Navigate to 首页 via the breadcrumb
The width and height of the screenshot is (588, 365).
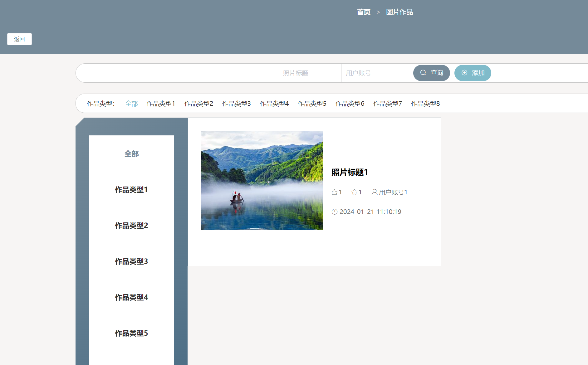[x=363, y=12]
